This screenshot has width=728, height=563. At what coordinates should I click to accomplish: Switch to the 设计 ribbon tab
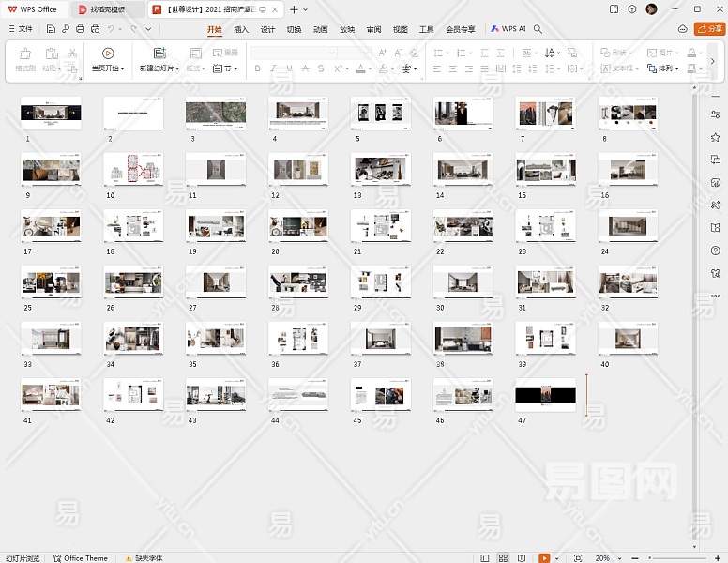tap(267, 29)
